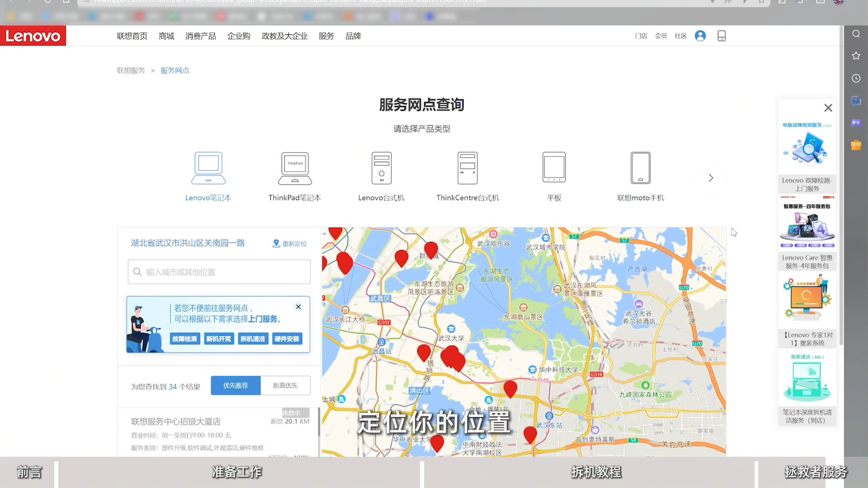The height and width of the screenshot is (488, 868).
Task: Open the history clock icon in sidebar
Action: 856,78
